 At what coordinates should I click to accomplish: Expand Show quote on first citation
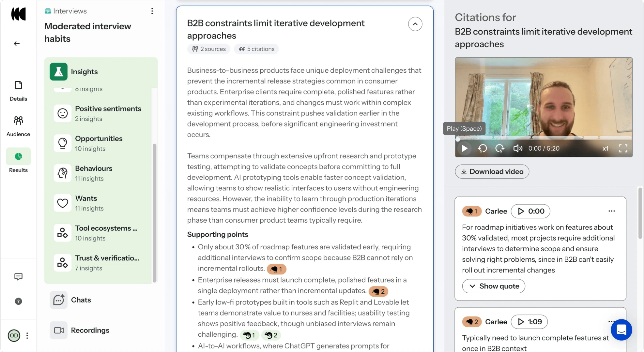point(494,286)
